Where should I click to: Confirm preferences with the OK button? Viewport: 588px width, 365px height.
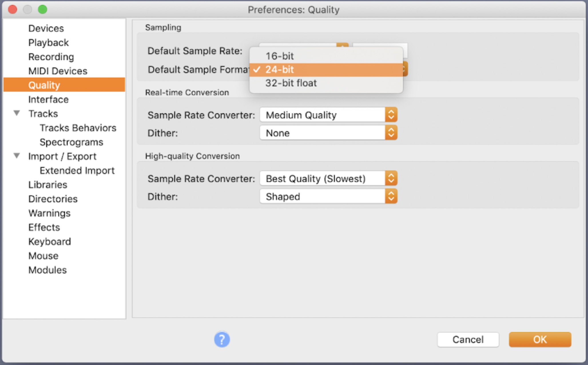pos(540,340)
